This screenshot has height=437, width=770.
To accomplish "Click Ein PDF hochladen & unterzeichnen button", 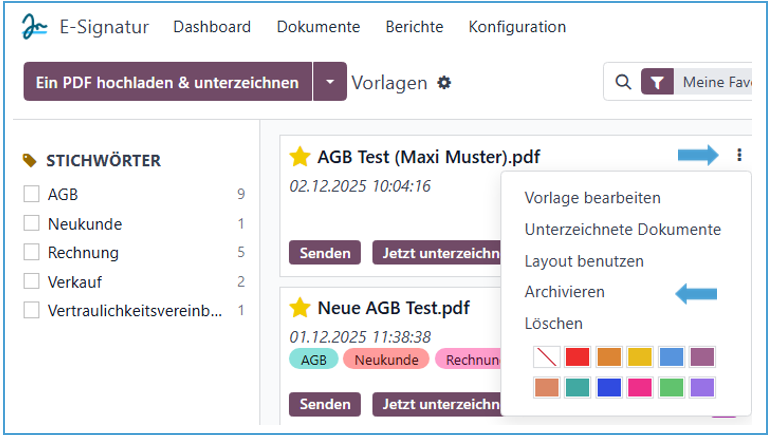I will coord(167,82).
